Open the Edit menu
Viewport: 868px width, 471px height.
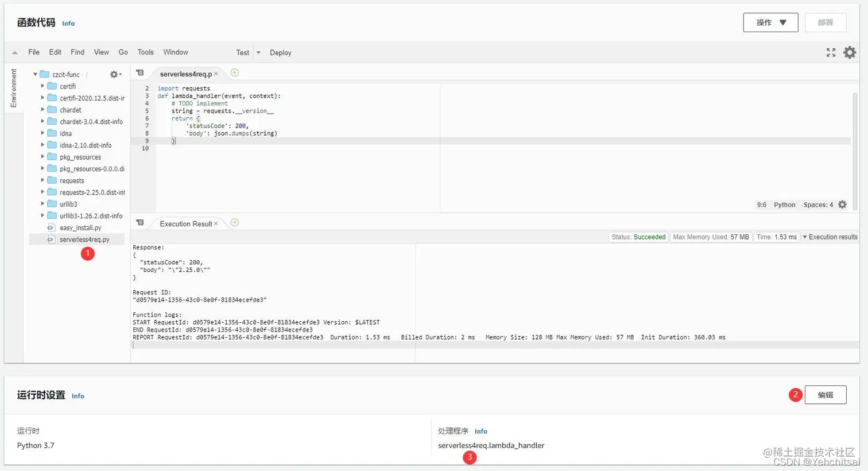(x=55, y=52)
